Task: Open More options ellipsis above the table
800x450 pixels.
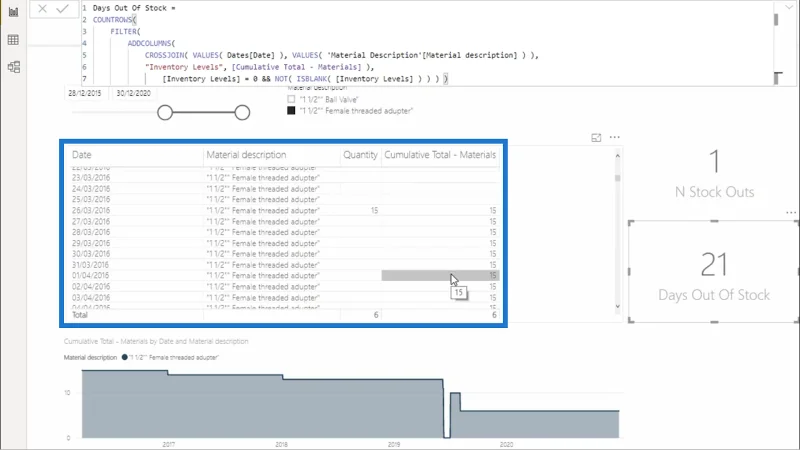Action: (614, 137)
